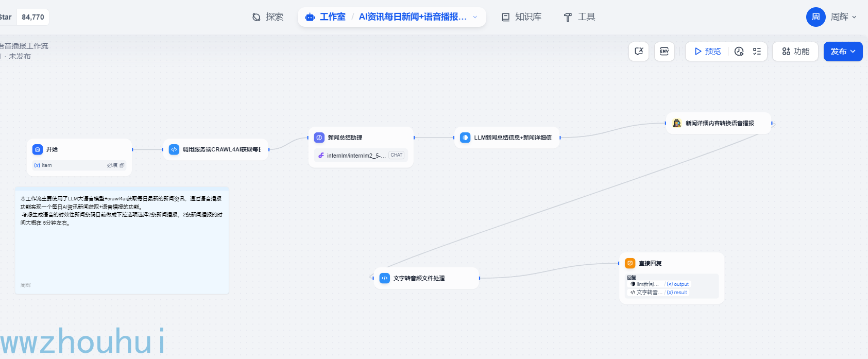This screenshot has width=868, height=359.
Task: Open the 知识库 knowledge base tab
Action: [x=521, y=17]
